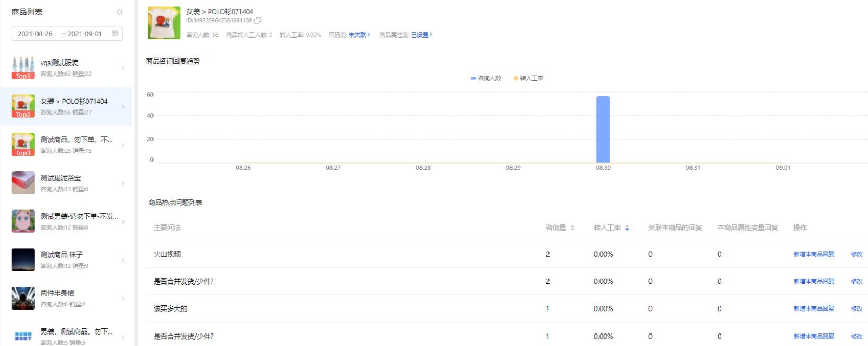
Task: Sort table by 转人工率 column sort icon
Action: (627, 228)
